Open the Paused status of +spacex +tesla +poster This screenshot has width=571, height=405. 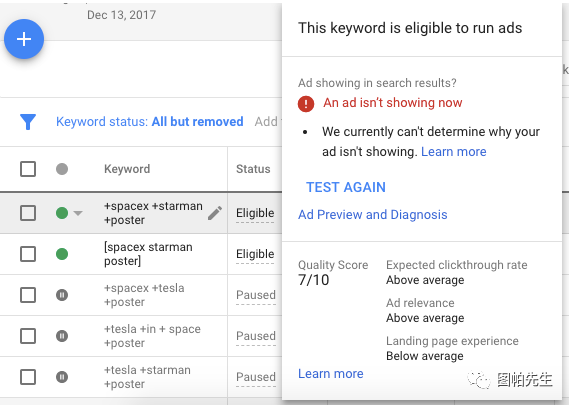click(256, 295)
